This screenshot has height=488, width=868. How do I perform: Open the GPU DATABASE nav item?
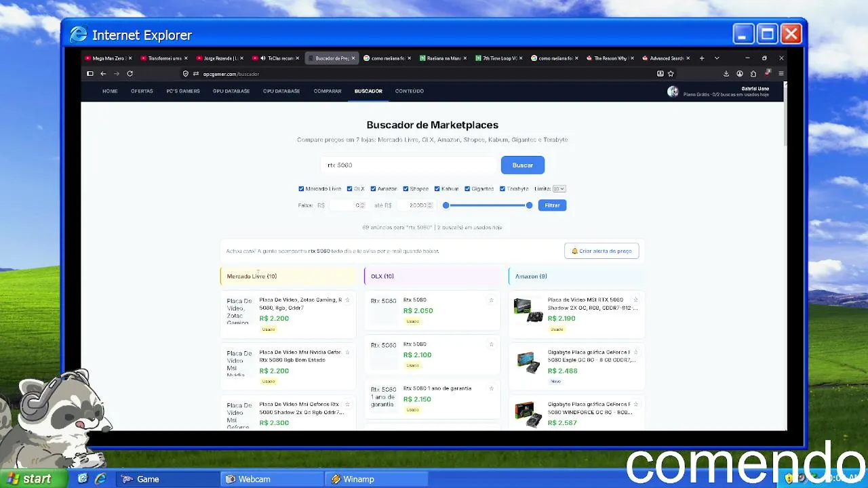231,91
